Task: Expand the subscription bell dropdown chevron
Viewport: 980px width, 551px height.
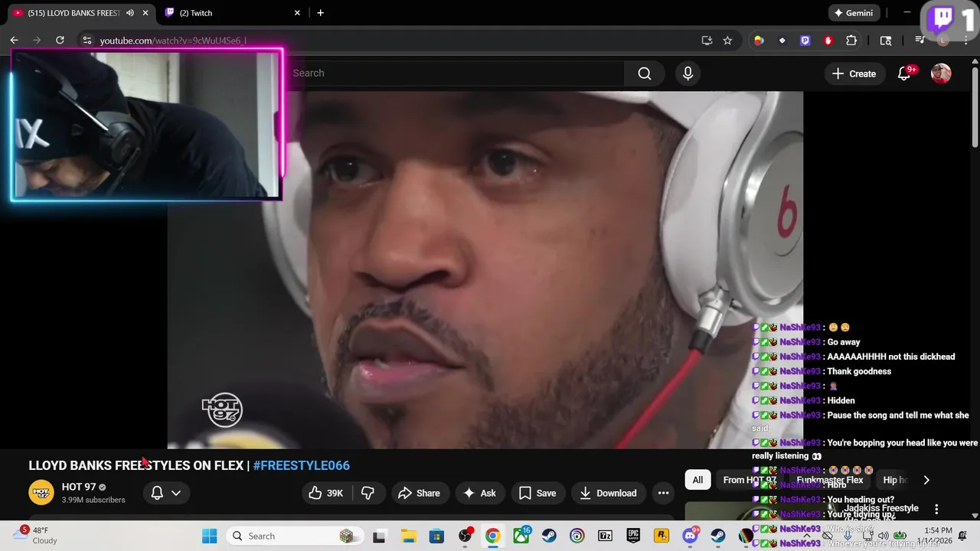Action: point(176,493)
